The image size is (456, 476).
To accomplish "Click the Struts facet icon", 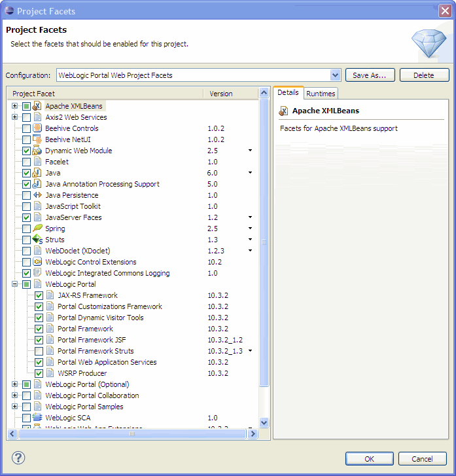I will (x=37, y=239).
